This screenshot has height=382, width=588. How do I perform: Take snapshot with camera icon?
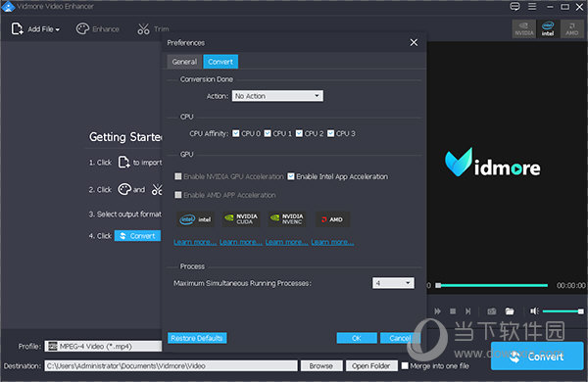(x=492, y=311)
